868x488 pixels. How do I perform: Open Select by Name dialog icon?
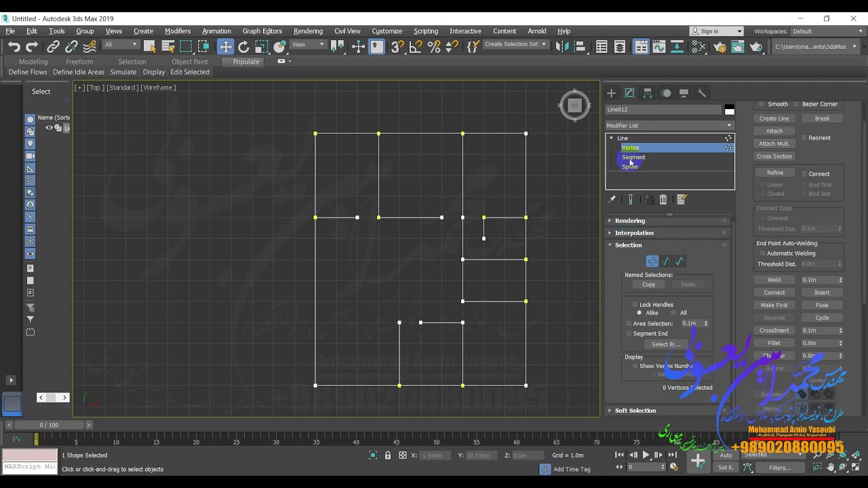tap(168, 47)
